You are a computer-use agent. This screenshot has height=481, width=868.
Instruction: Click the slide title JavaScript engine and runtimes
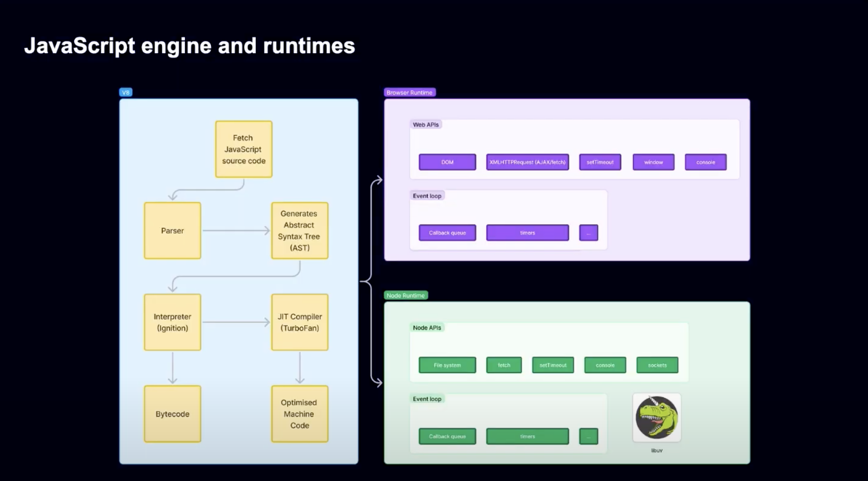(x=189, y=46)
